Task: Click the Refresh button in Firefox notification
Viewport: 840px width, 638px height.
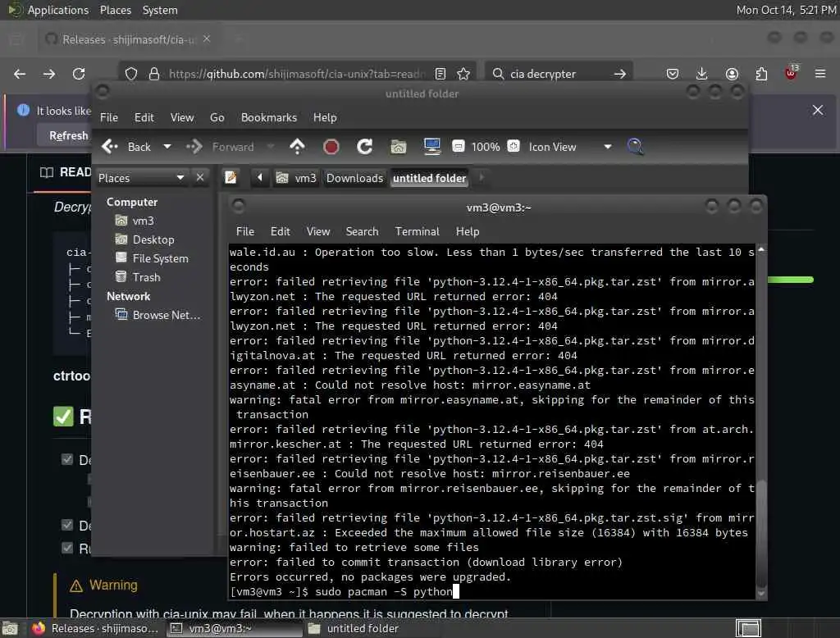Action: pos(69,135)
